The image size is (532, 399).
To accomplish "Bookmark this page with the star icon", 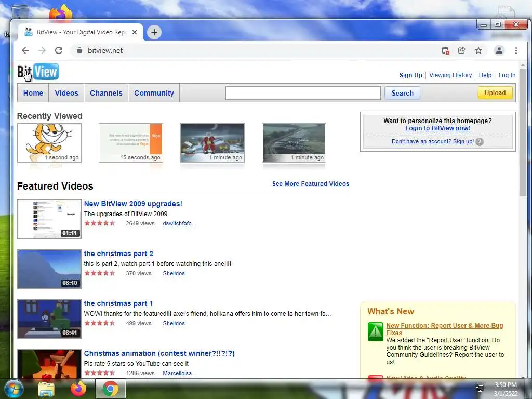I will point(478,50).
